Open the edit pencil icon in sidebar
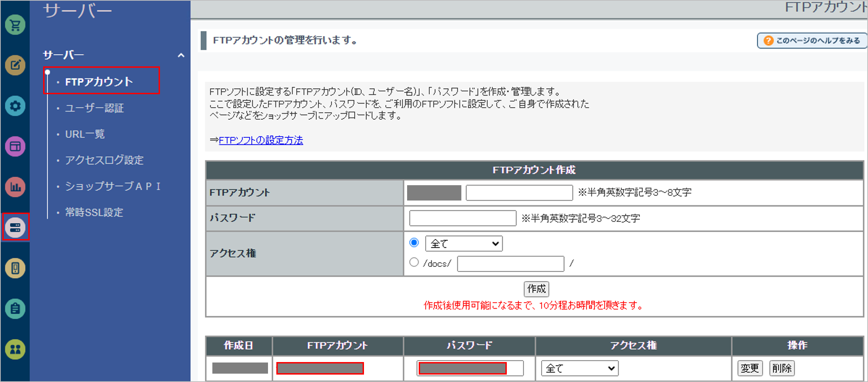 click(x=15, y=65)
